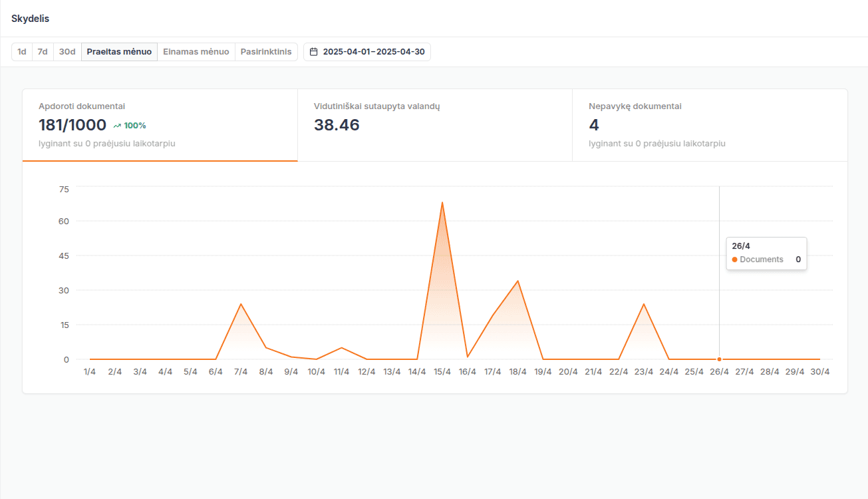This screenshot has width=868, height=499.
Task: Open the Apdoroti dokumentai tab
Action: point(160,125)
